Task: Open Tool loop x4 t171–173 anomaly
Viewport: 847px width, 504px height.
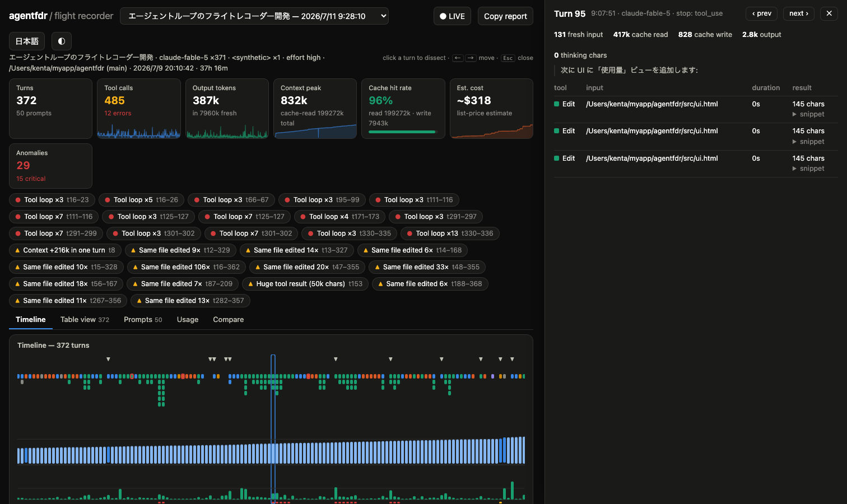Action: pyautogui.click(x=339, y=217)
